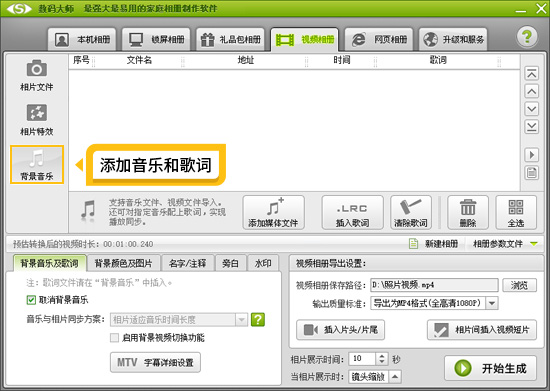Image resolution: width=550 pixels, height=391 pixels.
Task: Click the 相片间插入视频短片 button
Action: [482, 330]
